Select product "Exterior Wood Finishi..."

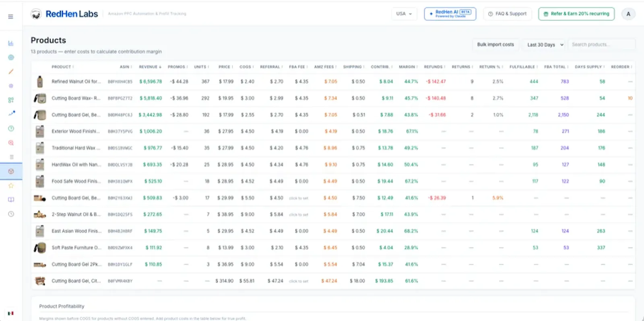coord(76,132)
